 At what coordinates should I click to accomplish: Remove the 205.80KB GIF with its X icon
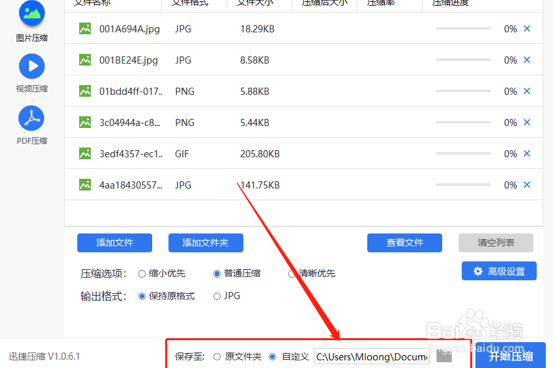pos(527,154)
